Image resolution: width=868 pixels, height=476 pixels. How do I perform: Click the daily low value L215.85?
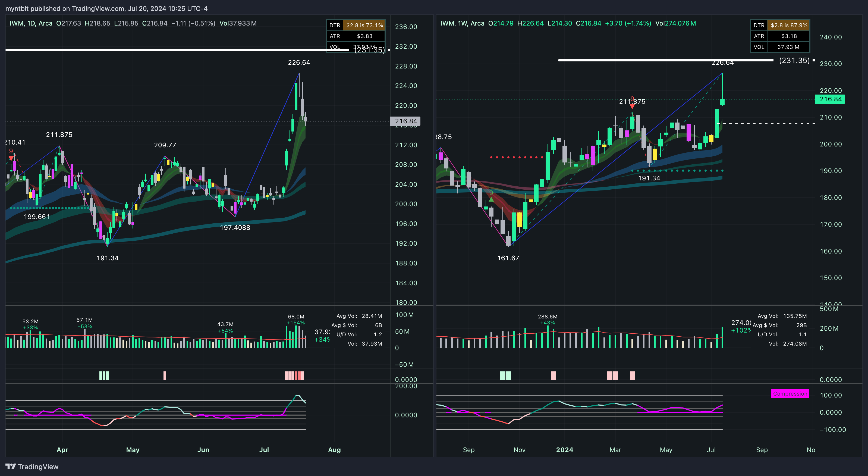click(x=126, y=23)
